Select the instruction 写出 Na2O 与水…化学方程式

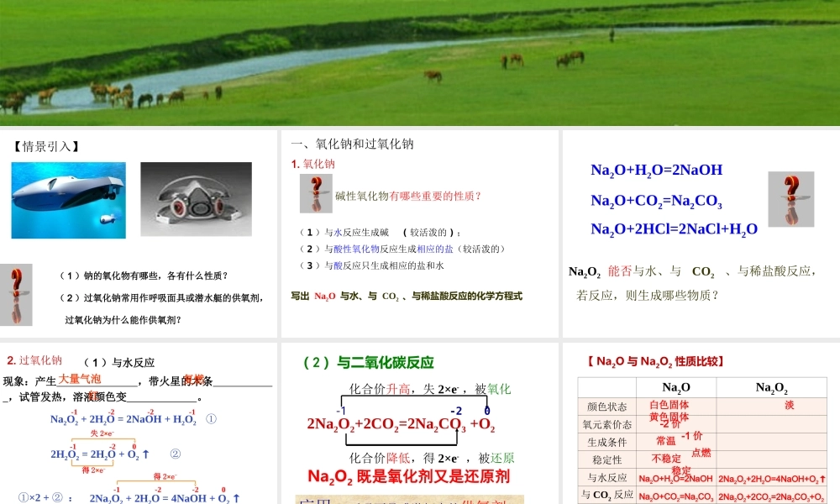(407, 297)
